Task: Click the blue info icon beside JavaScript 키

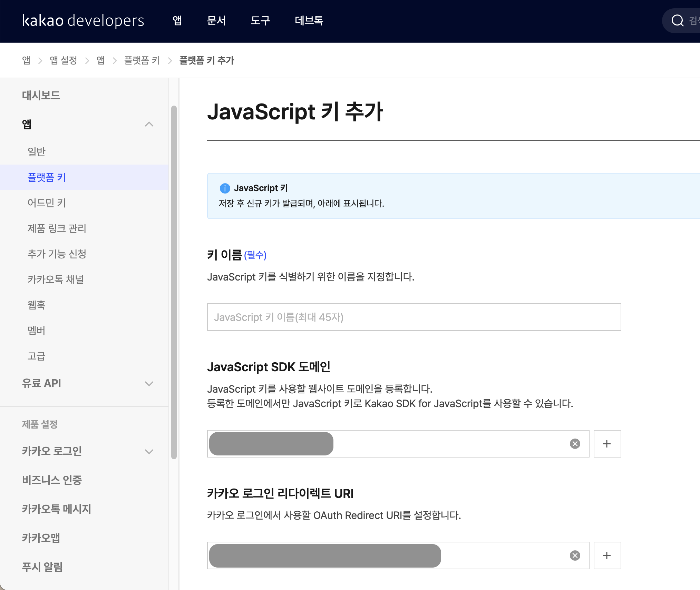Action: point(225,188)
